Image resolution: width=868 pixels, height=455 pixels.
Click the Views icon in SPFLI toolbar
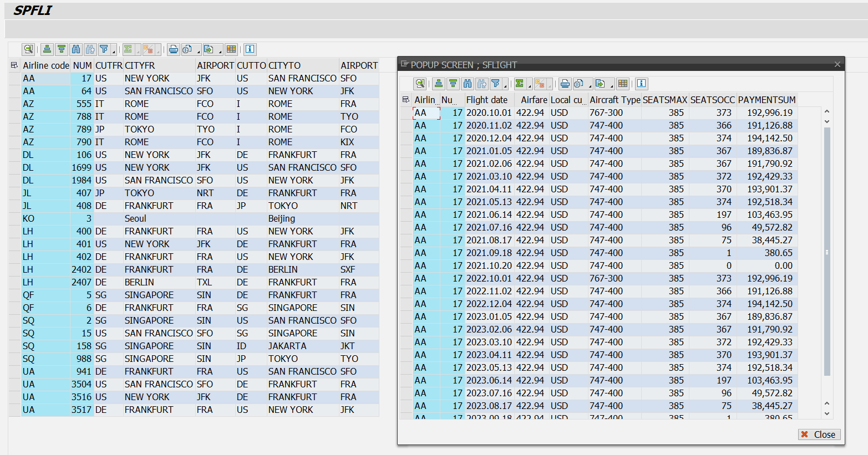click(x=188, y=49)
